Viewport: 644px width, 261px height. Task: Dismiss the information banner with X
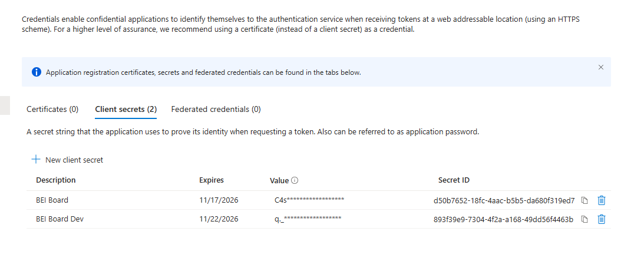pyautogui.click(x=601, y=67)
